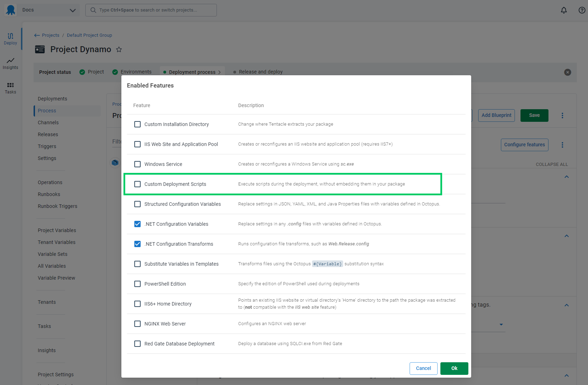Open Project Variables page
This screenshot has width=588, height=385.
57,230
